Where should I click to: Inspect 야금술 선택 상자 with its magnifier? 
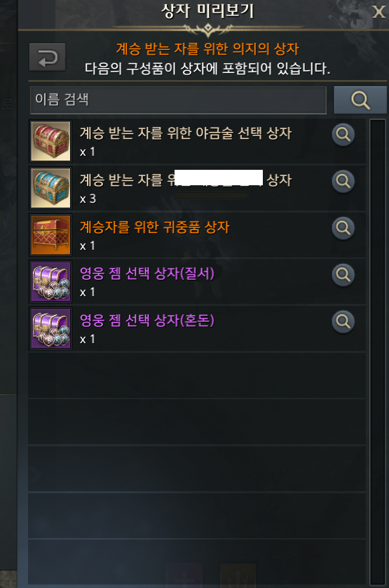click(343, 134)
